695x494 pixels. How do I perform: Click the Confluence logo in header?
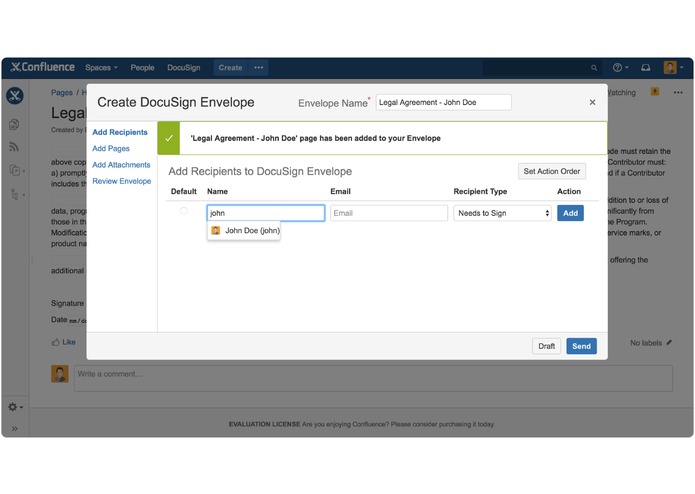pyautogui.click(x=43, y=67)
